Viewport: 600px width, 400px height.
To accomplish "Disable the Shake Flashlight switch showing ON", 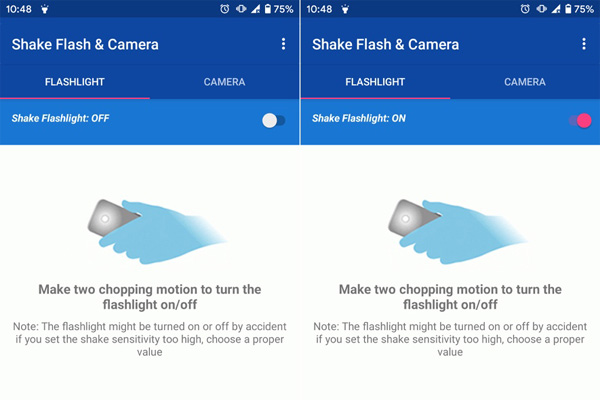I will point(580,120).
